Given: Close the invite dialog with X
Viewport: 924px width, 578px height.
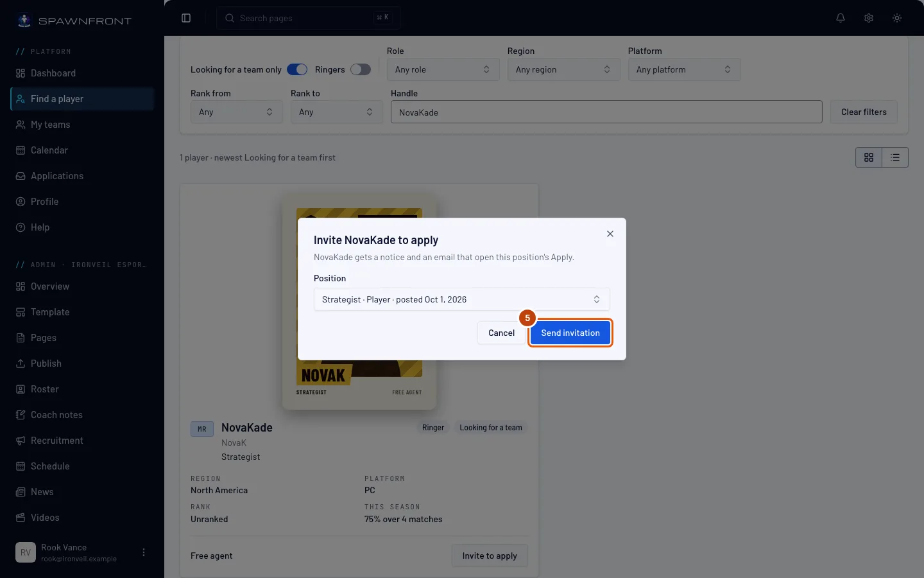Looking at the screenshot, I should click(x=610, y=234).
